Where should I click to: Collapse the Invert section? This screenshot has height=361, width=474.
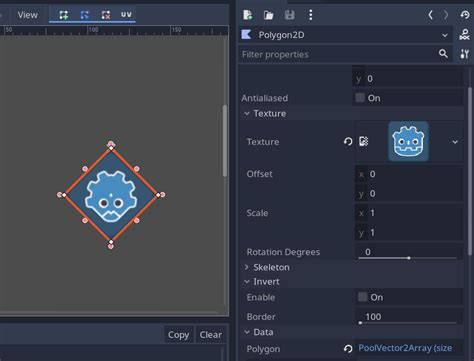[x=352, y=282]
